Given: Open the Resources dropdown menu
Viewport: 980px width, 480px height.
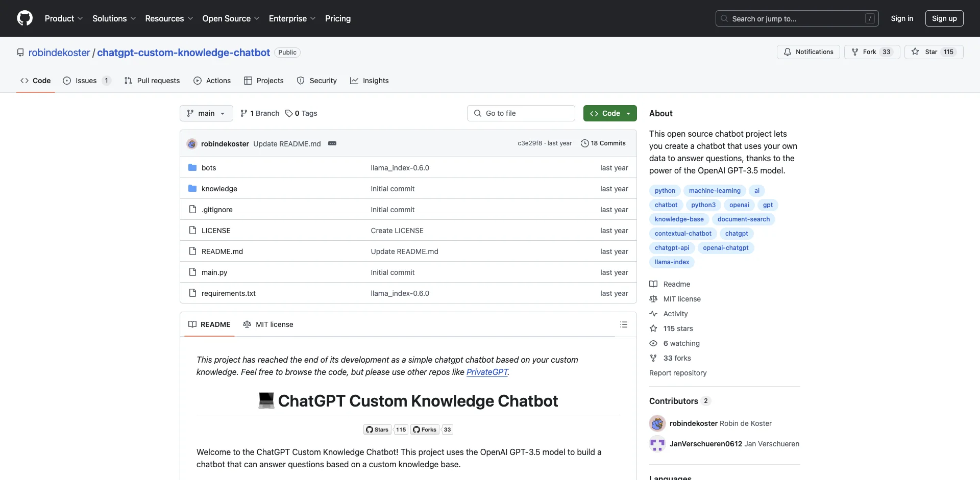Looking at the screenshot, I should click(169, 18).
